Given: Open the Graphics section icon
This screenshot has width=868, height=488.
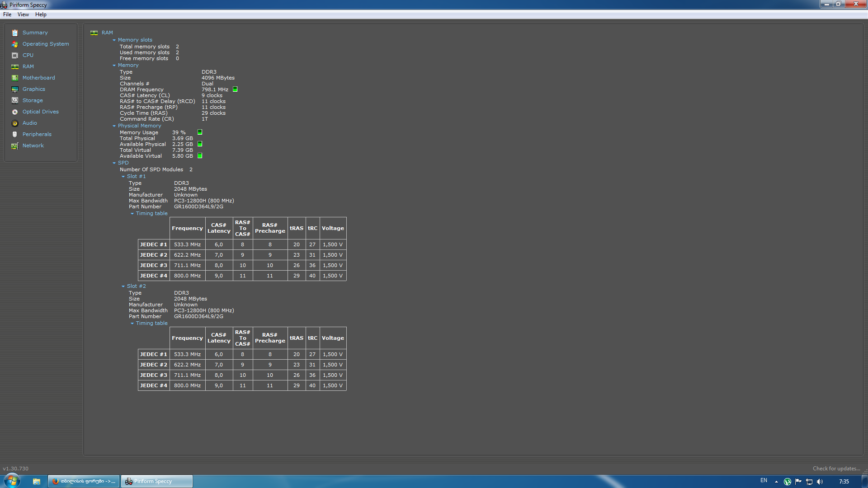Looking at the screenshot, I should (15, 89).
